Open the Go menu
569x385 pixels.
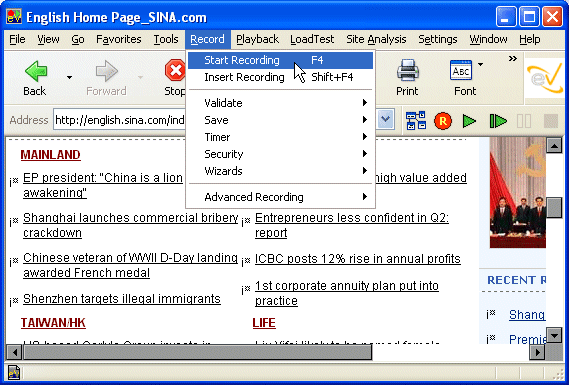[78, 39]
